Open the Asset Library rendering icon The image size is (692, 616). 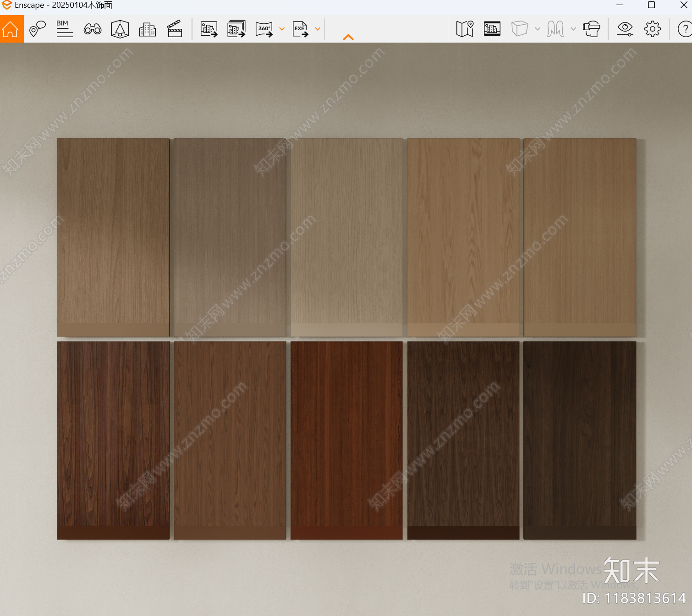(492, 29)
